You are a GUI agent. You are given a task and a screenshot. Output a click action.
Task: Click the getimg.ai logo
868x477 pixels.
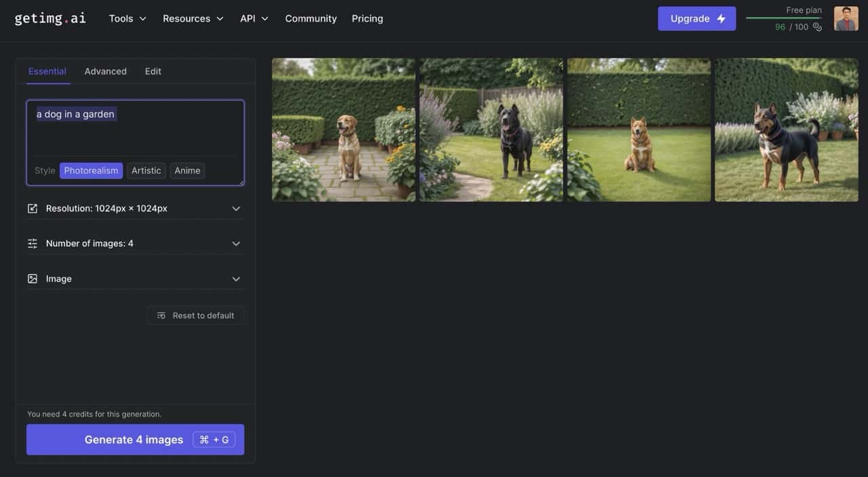(50, 18)
